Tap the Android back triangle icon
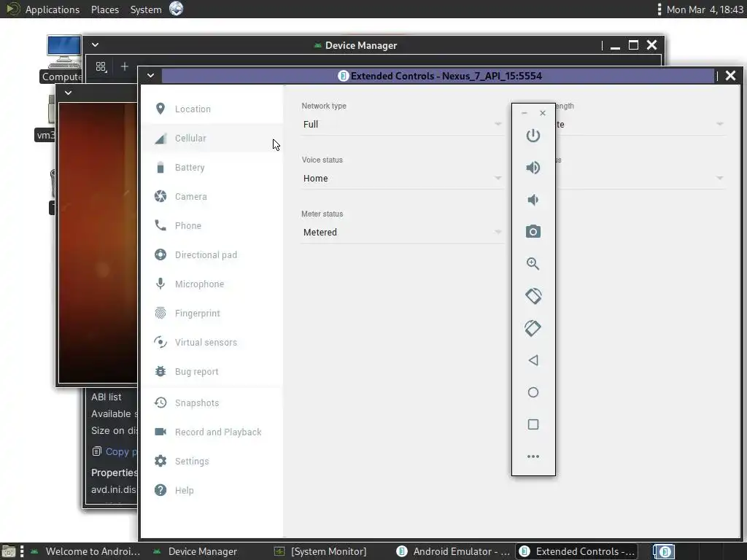747x560 pixels. [x=533, y=360]
